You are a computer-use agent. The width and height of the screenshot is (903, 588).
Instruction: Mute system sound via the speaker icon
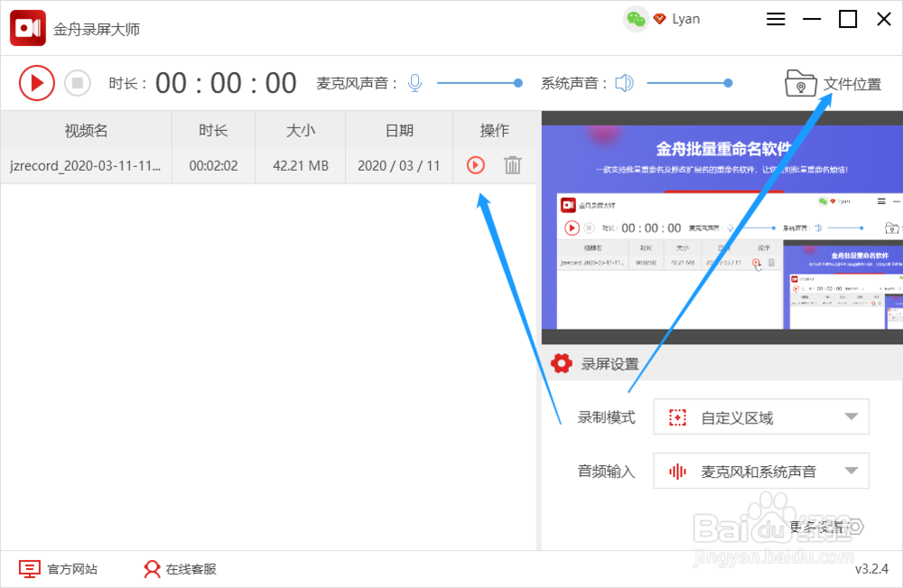pyautogui.click(x=624, y=83)
